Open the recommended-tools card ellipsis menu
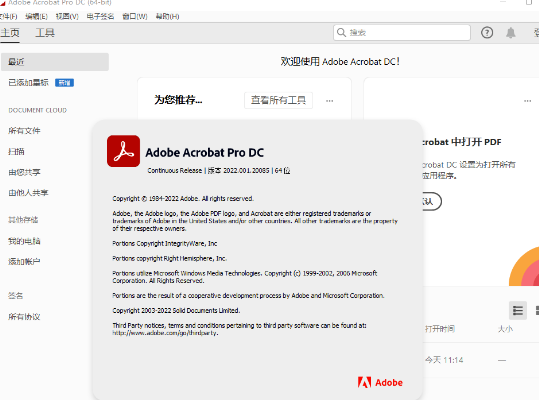Viewport: 539px width, 400px height. 330,101
